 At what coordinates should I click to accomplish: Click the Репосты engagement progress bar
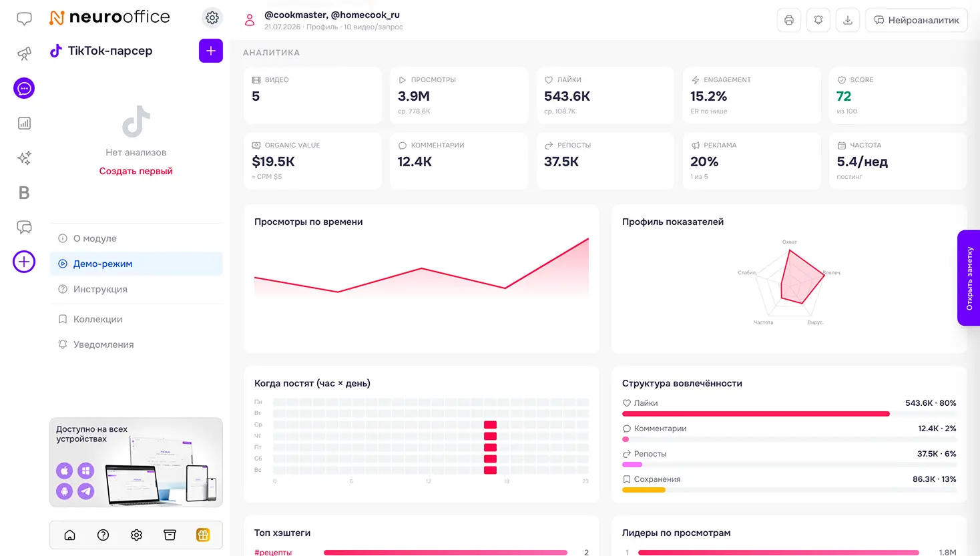789,465
